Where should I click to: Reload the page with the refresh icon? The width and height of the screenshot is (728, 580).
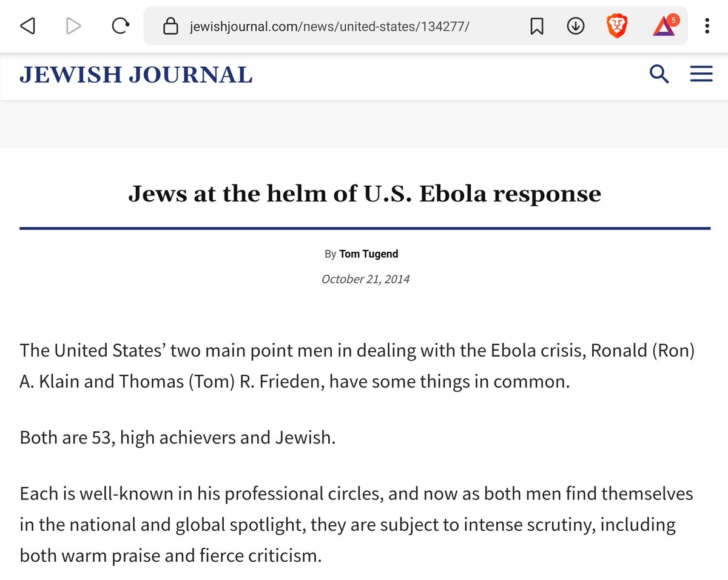[121, 25]
